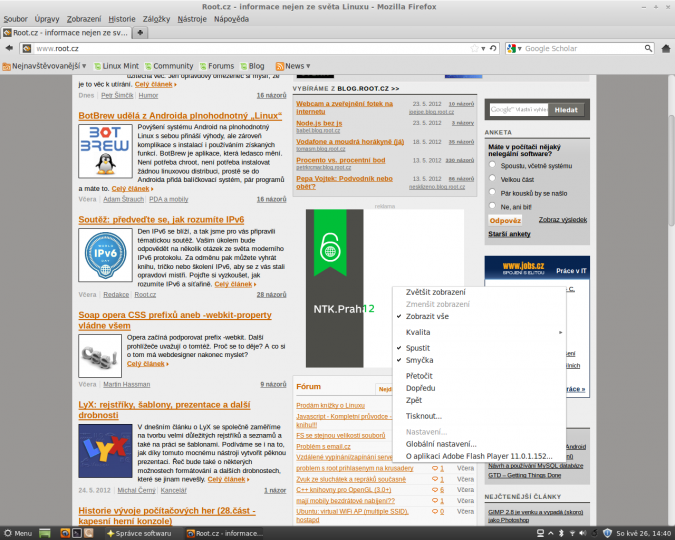Image resolution: width=675 pixels, height=540 pixels.
Task: Open the Linux Mint Menu button
Action: 18,533
